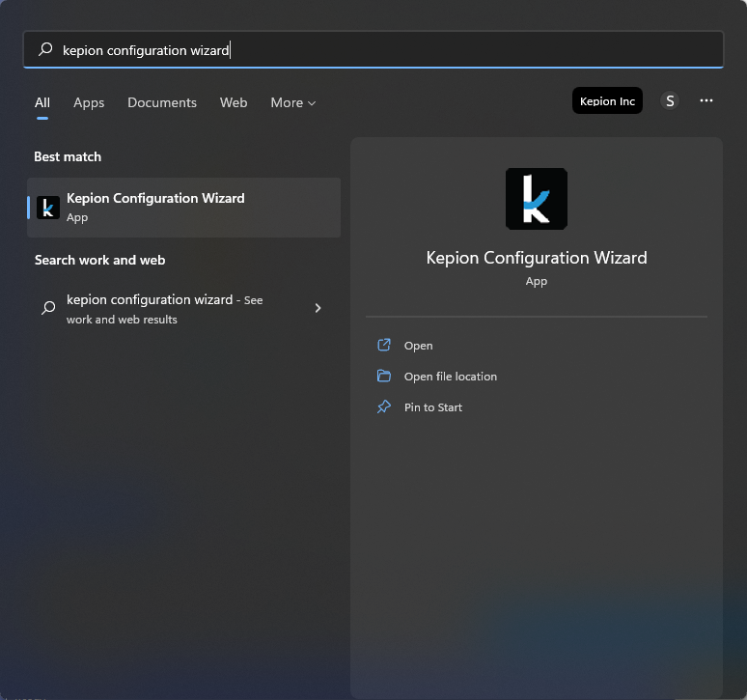Image resolution: width=747 pixels, height=700 pixels.
Task: Open the S user profile avatar
Action: click(x=670, y=101)
